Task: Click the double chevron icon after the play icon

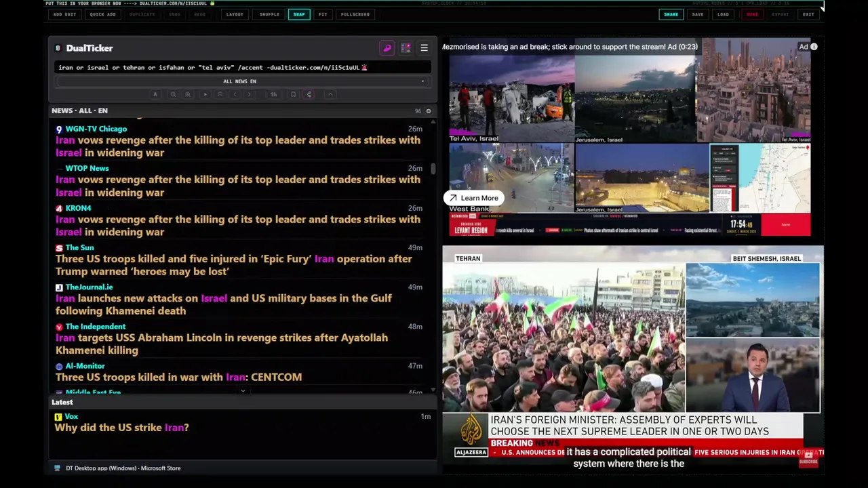Action: click(x=220, y=94)
